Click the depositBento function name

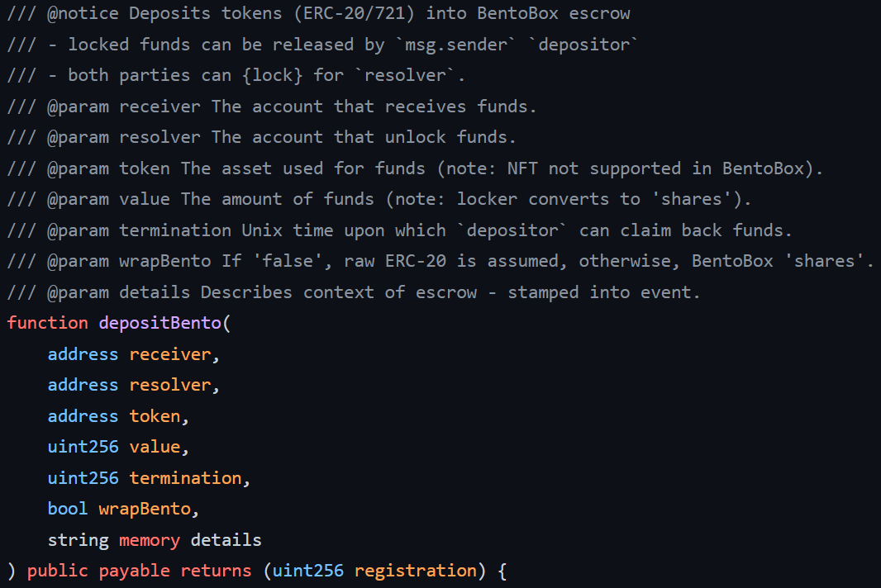pyautogui.click(x=160, y=324)
